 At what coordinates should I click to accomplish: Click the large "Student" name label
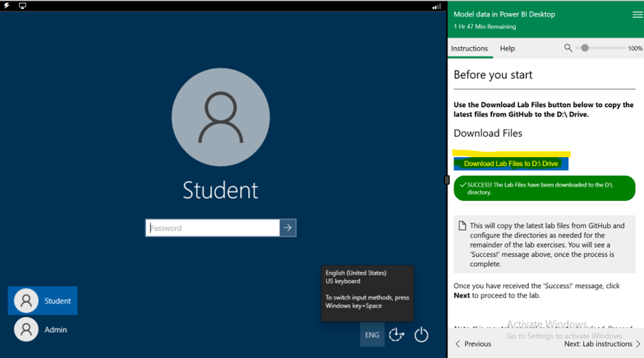(x=221, y=190)
